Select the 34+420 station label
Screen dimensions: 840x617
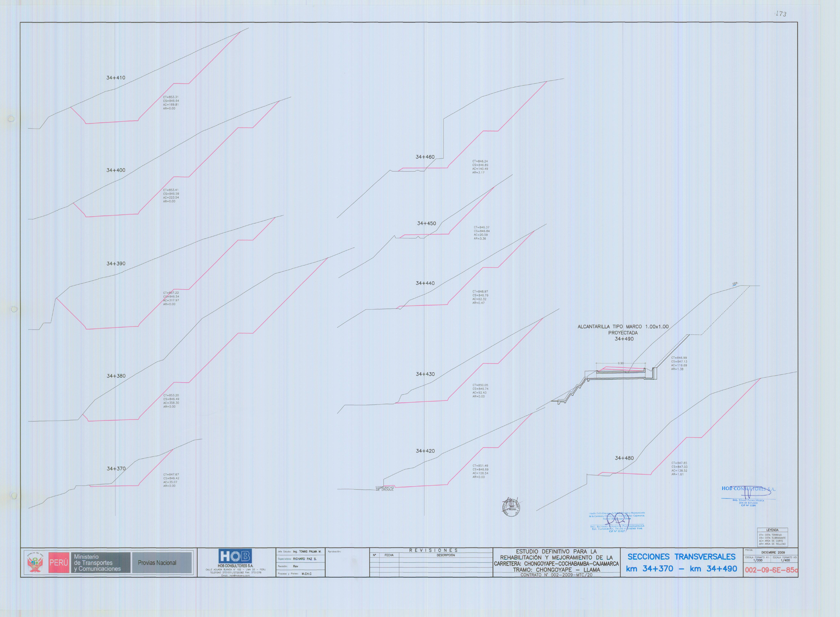pos(425,451)
